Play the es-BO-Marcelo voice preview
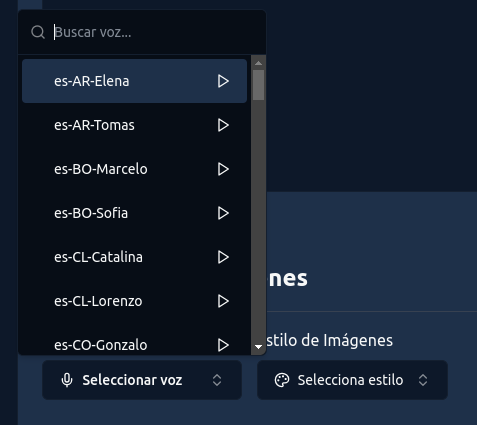The image size is (477, 425). pos(223,169)
